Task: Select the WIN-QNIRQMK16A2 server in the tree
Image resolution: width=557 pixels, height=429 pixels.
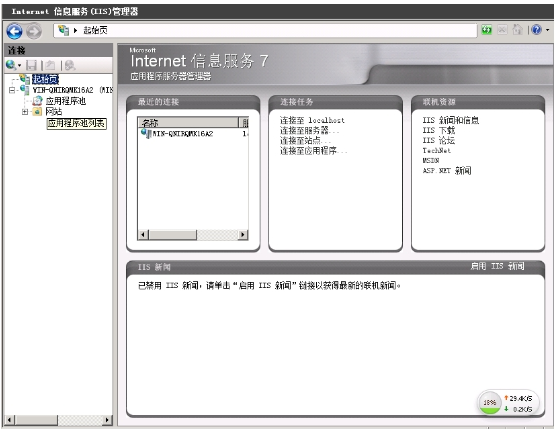Action: [x=72, y=90]
